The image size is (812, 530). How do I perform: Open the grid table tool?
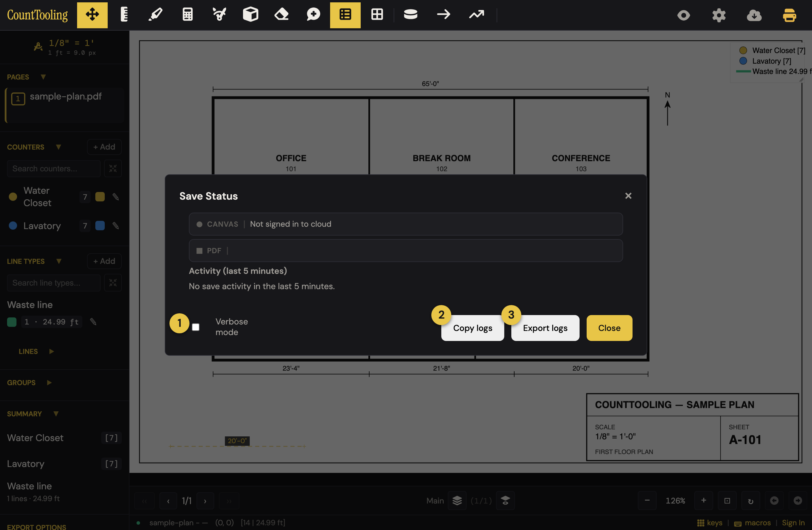377,15
